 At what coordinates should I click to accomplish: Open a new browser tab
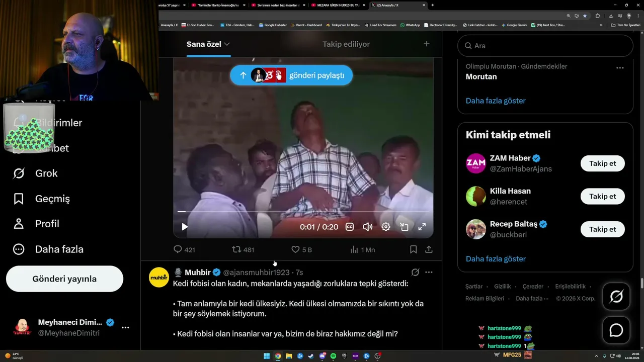pyautogui.click(x=433, y=5)
